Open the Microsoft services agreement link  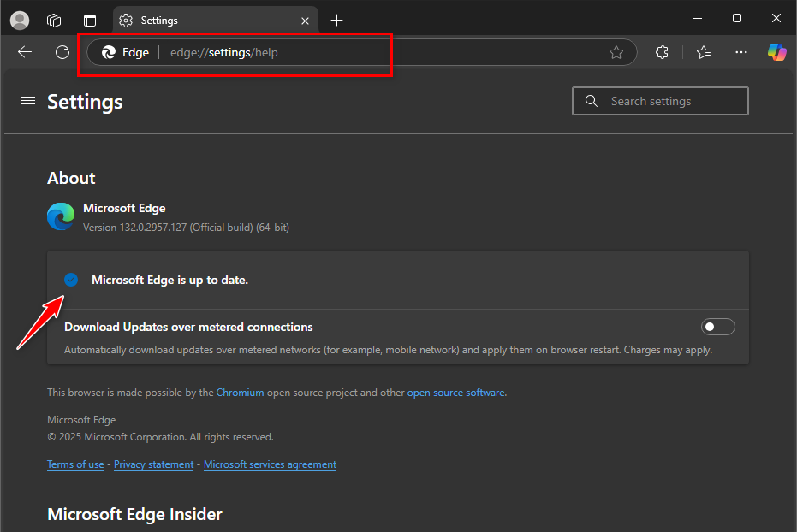[270, 464]
